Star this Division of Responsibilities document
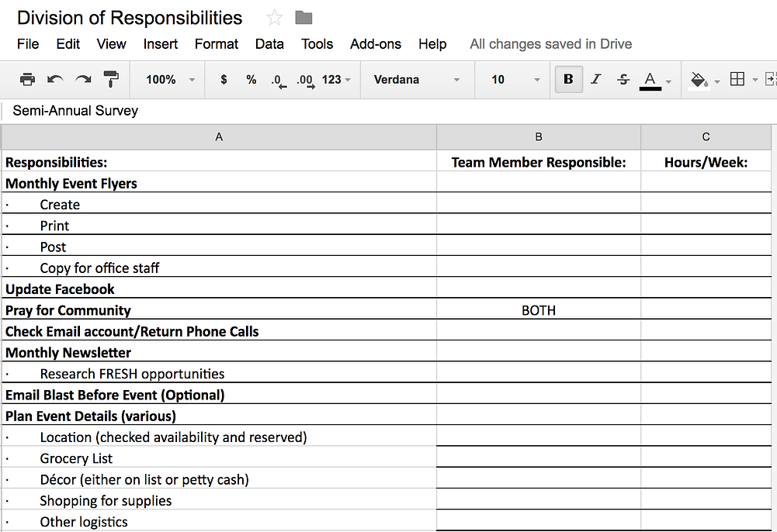 pos(274,18)
